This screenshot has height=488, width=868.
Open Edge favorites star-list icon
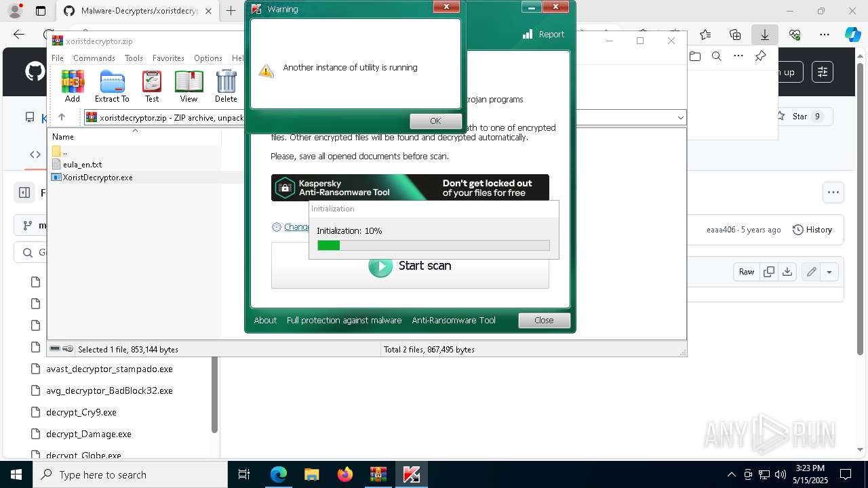[x=705, y=35]
